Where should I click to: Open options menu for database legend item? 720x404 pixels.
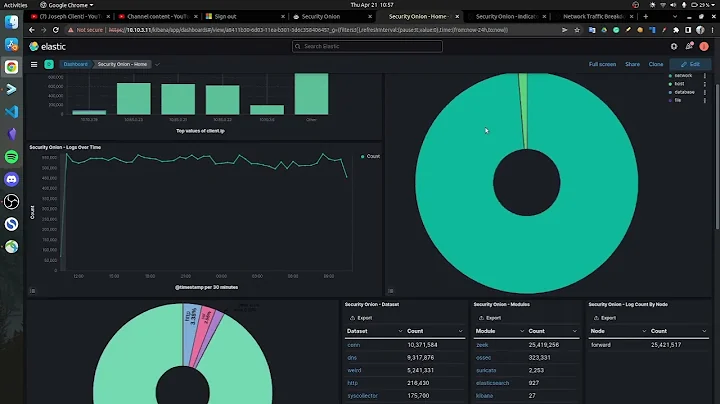705,92
